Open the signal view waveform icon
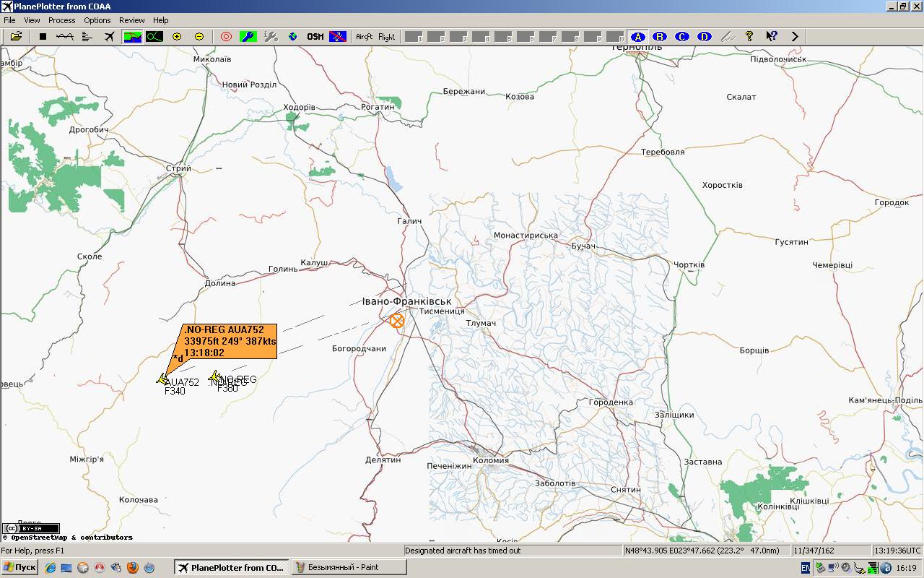Image resolution: width=924 pixels, height=578 pixels. 65,36
